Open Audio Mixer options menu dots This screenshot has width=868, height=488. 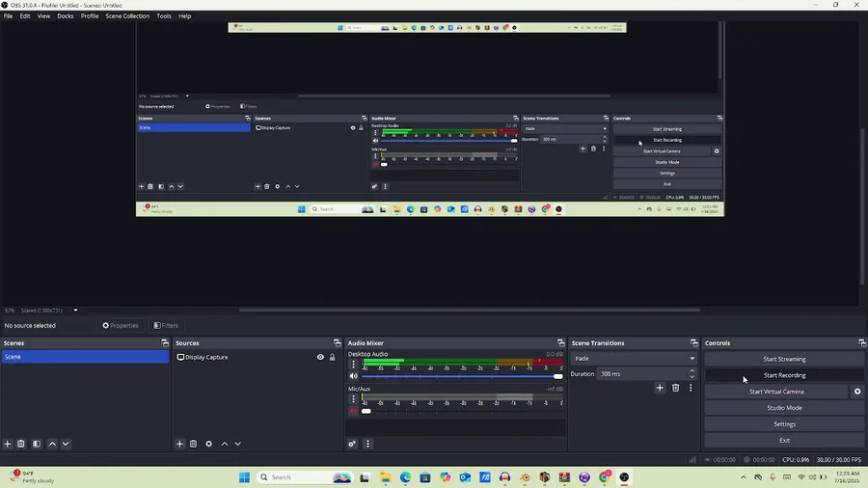point(367,444)
